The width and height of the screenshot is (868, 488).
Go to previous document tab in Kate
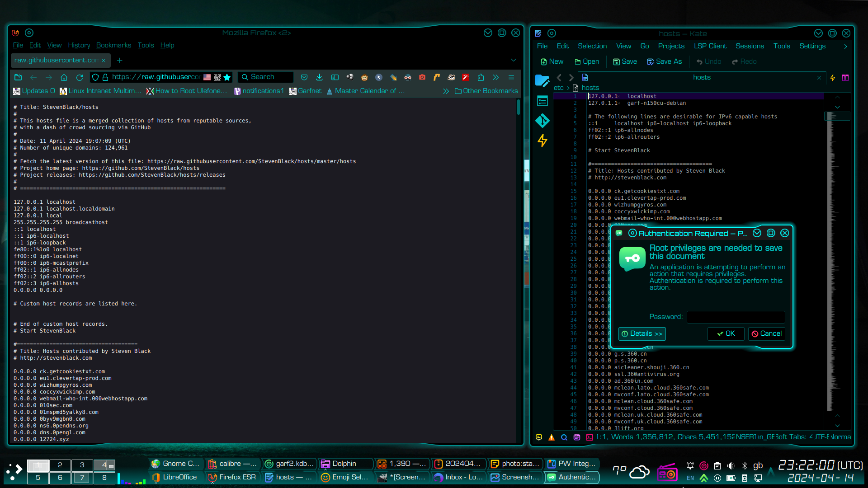tap(559, 78)
